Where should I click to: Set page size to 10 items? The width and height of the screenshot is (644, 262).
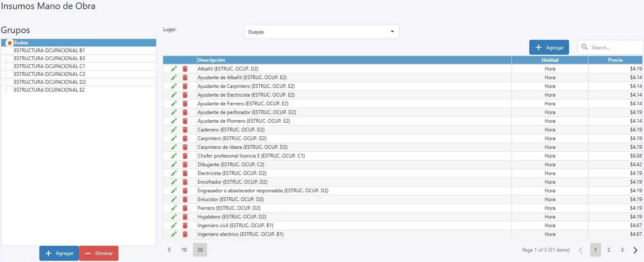point(184,250)
